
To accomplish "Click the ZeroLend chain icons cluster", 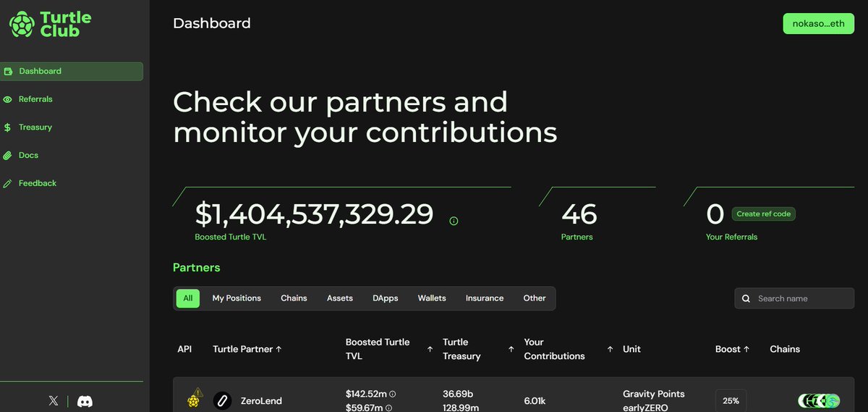I will 819,400.
